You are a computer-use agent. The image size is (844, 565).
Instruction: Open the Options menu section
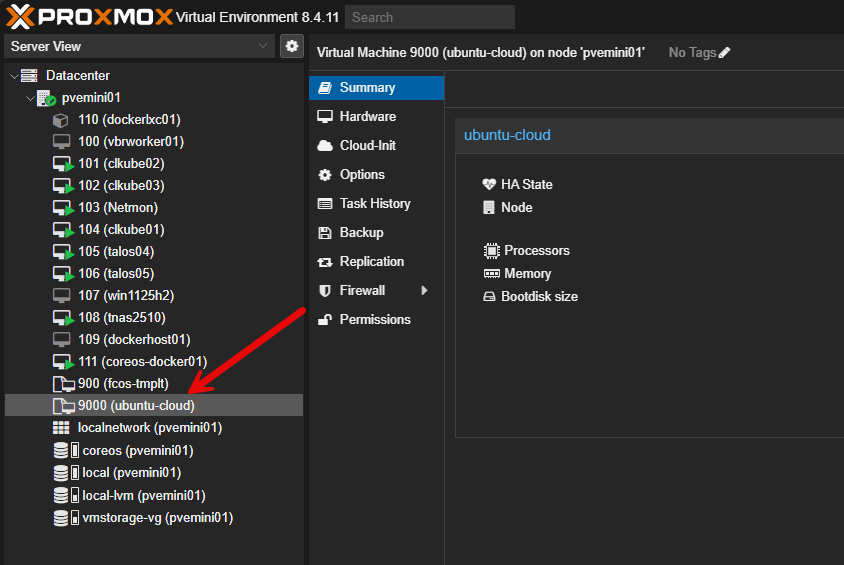pyautogui.click(x=362, y=175)
